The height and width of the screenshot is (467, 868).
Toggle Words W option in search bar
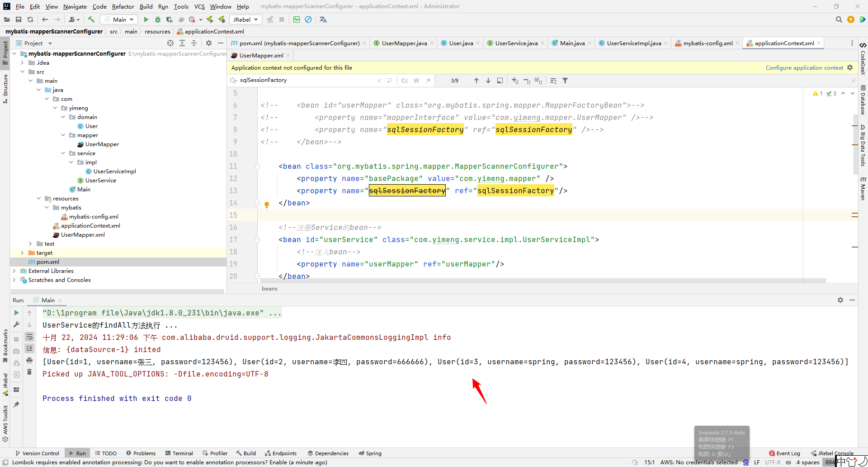[416, 81]
